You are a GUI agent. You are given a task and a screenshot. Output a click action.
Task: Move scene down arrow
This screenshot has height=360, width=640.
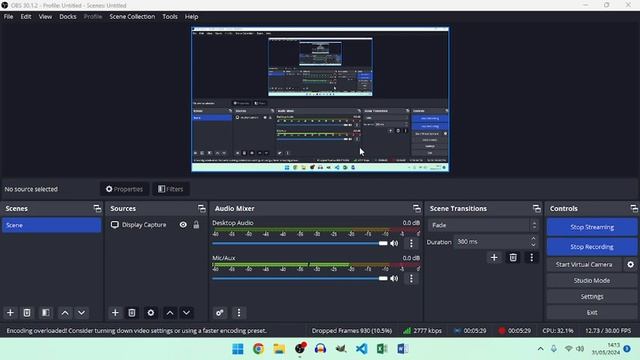pos(82,313)
